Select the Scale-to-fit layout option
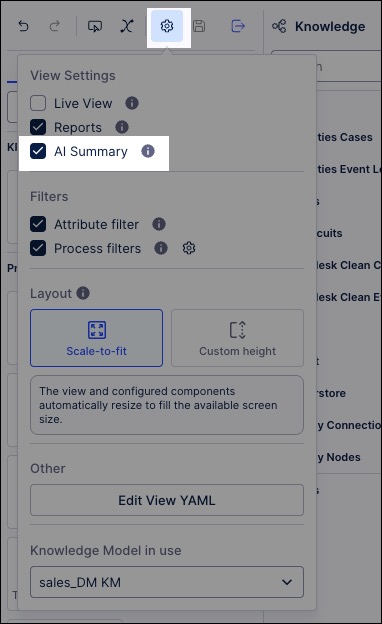The height and width of the screenshot is (624, 382). click(96, 338)
